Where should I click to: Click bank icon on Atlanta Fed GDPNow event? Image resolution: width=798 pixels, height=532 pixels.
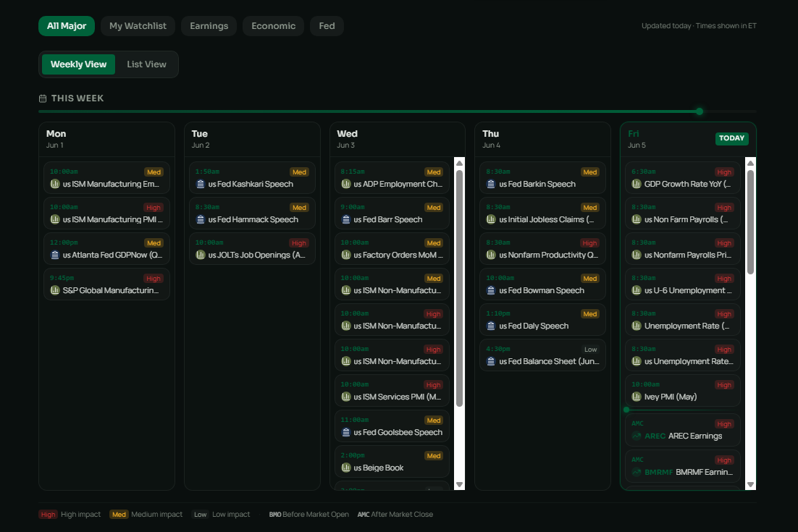[x=55, y=256]
